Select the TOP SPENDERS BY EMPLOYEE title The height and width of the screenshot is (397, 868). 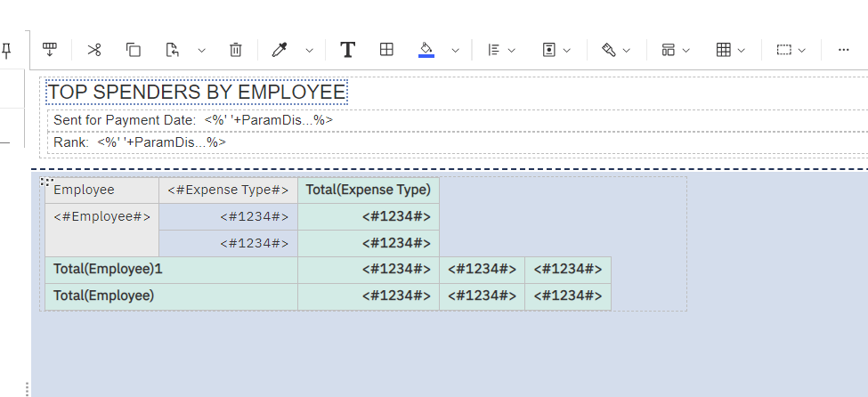point(196,92)
